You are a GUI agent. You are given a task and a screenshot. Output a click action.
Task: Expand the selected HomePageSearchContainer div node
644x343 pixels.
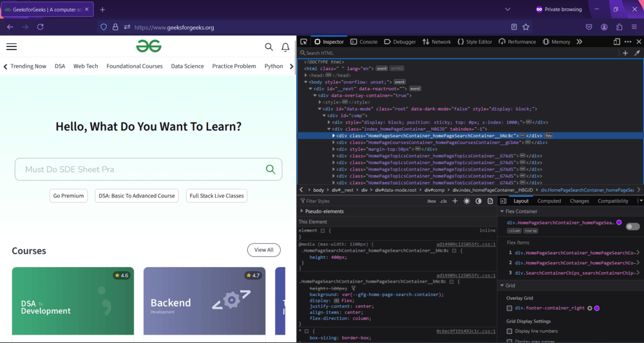(334, 135)
